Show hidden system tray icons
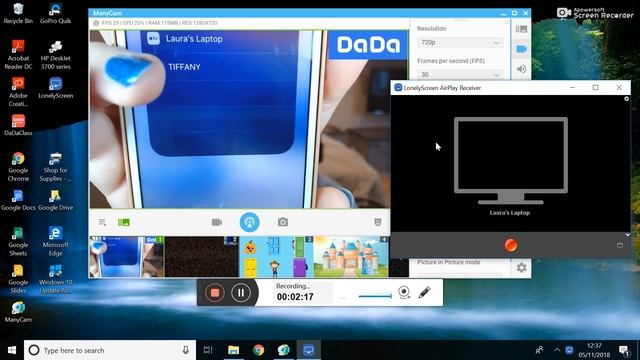 pyautogui.click(x=557, y=350)
